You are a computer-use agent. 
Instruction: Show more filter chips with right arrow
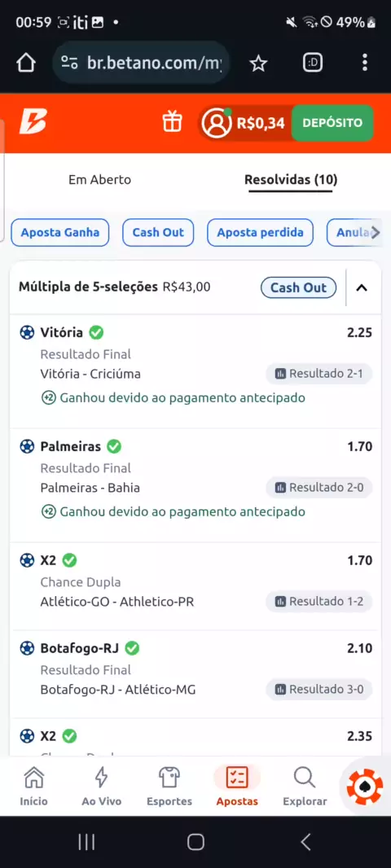(376, 233)
